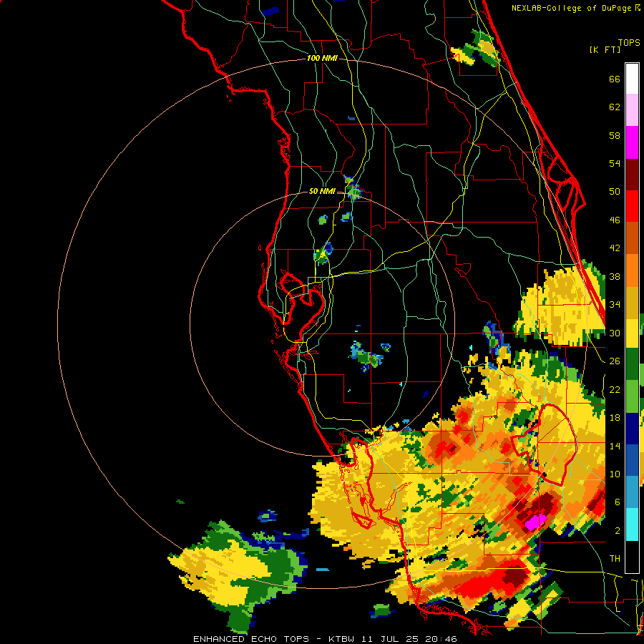The image size is (644, 644).
Task: Select the dark red legend swatch
Action: point(632,174)
